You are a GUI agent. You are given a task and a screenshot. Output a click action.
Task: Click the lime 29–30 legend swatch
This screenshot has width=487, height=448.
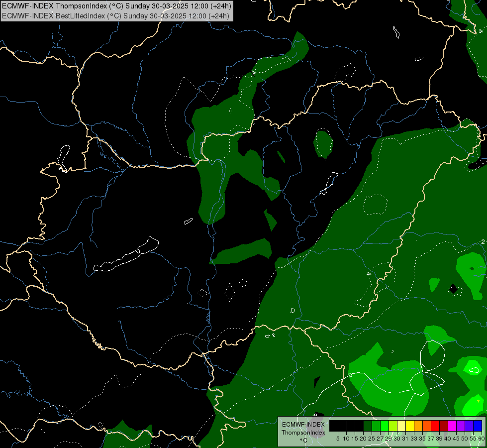pos(393,426)
